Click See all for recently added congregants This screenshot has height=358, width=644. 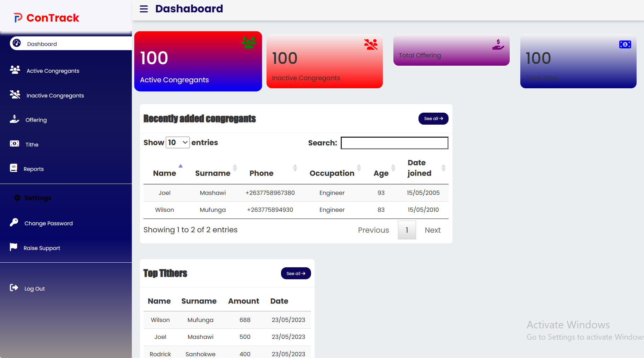coord(433,119)
